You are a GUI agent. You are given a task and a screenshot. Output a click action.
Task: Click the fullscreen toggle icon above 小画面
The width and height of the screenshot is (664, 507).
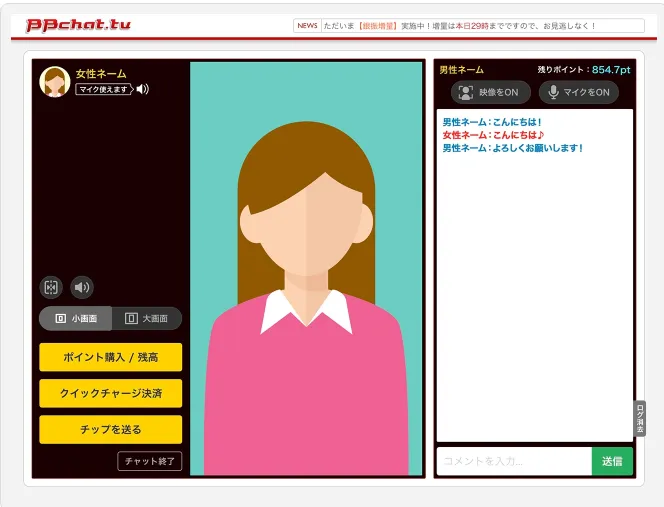pos(51,287)
